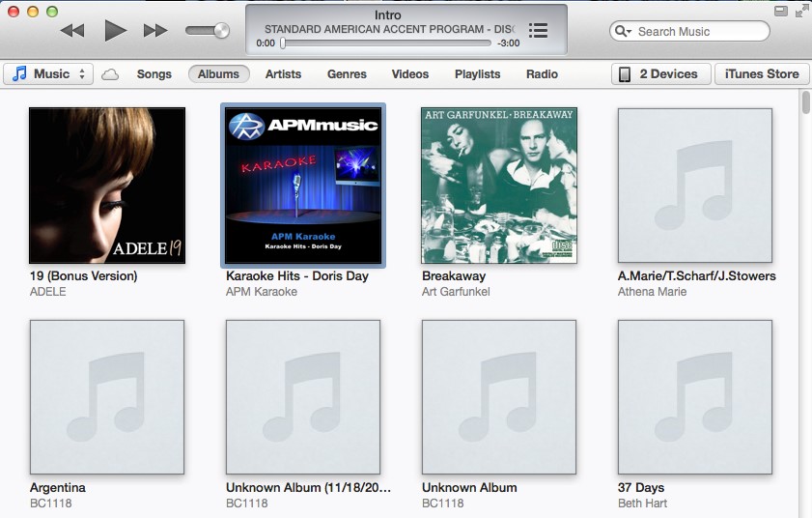
Task: Skip forward to the next track
Action: click(155, 31)
